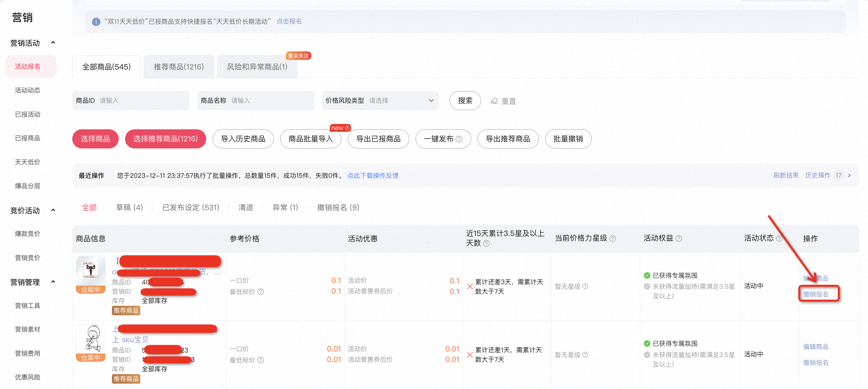Image resolution: width=868 pixels, height=389 pixels.
Task: Click help icon beside 暂无星级 in first row
Action: click(x=585, y=286)
